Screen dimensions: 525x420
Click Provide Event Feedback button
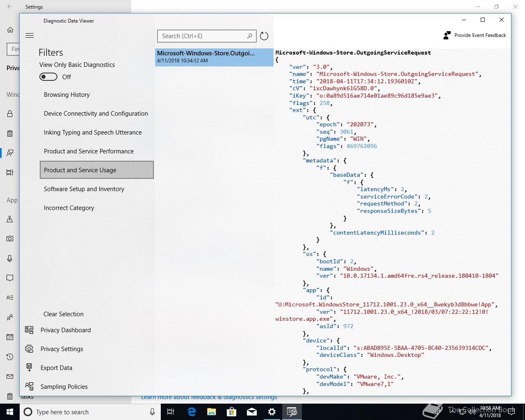475,35
